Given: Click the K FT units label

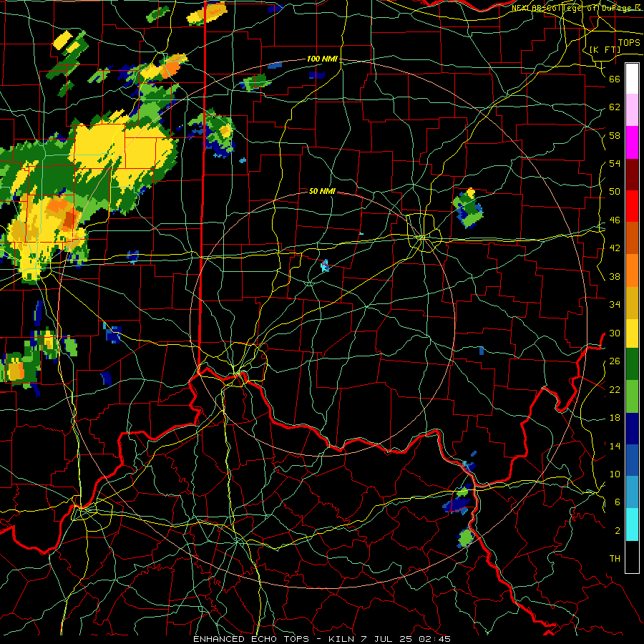Looking at the screenshot, I should [605, 49].
